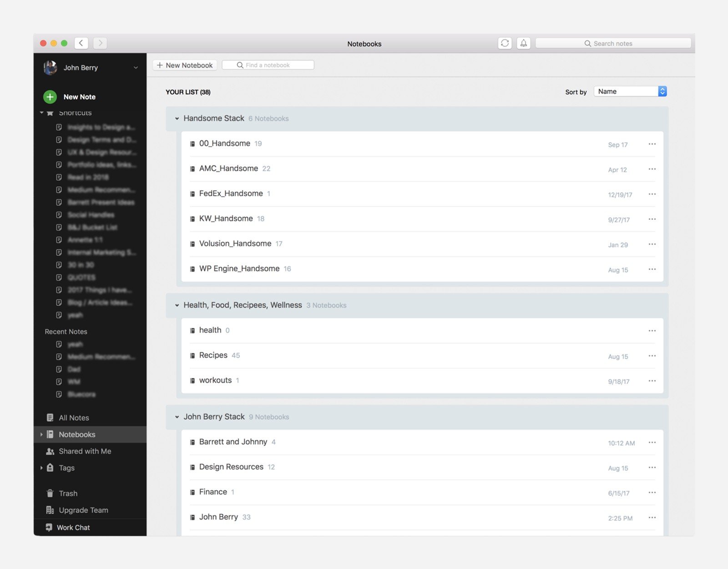This screenshot has width=728, height=569.
Task: Expand the John Berry account menu
Action: pyautogui.click(x=136, y=68)
